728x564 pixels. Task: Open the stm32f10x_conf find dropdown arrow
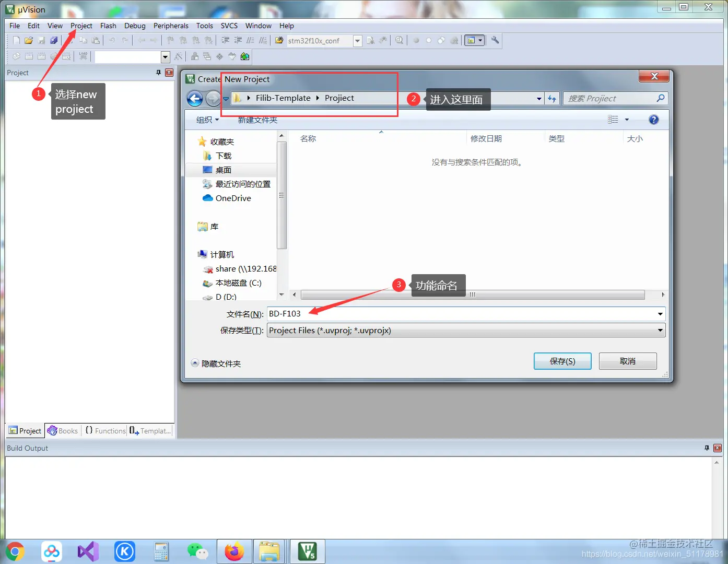(x=358, y=41)
